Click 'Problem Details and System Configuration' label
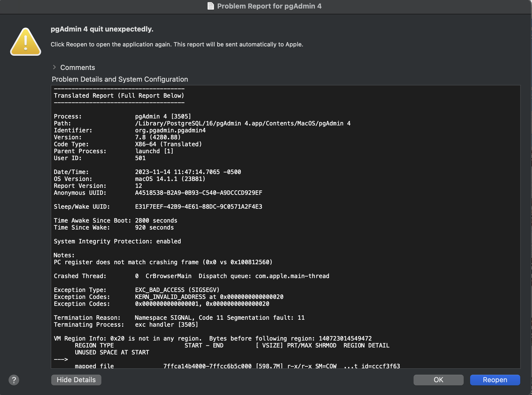Screen dimensions: 532x395 (x=120, y=79)
